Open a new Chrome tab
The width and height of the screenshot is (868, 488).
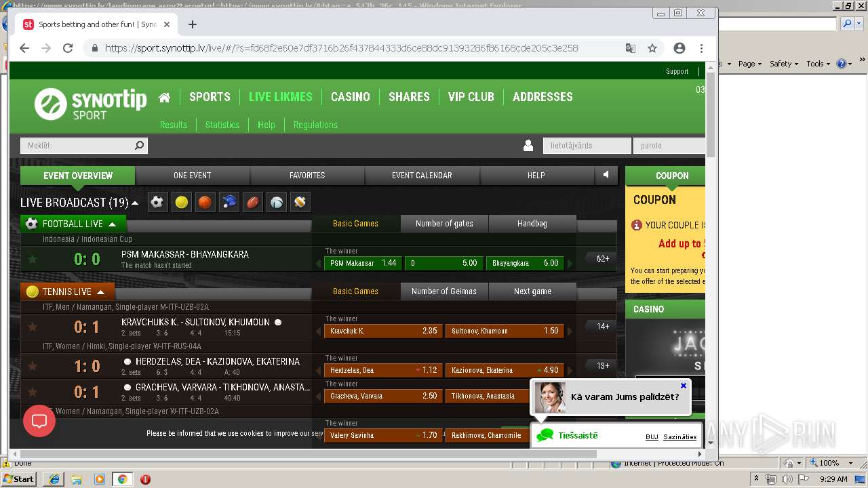tap(193, 24)
